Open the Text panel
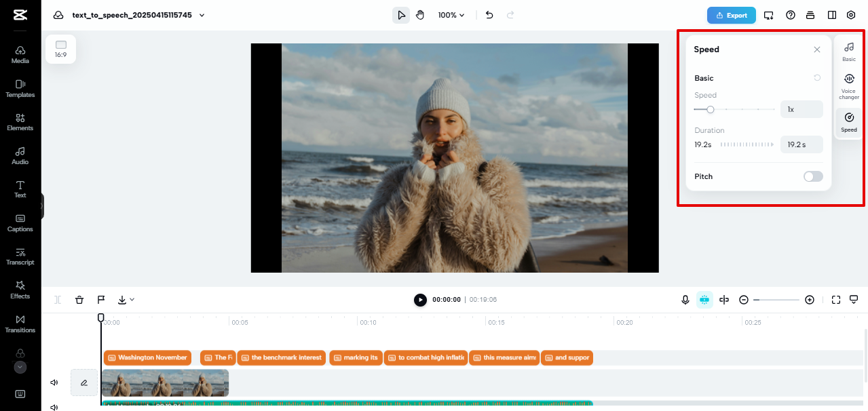 pos(20,189)
